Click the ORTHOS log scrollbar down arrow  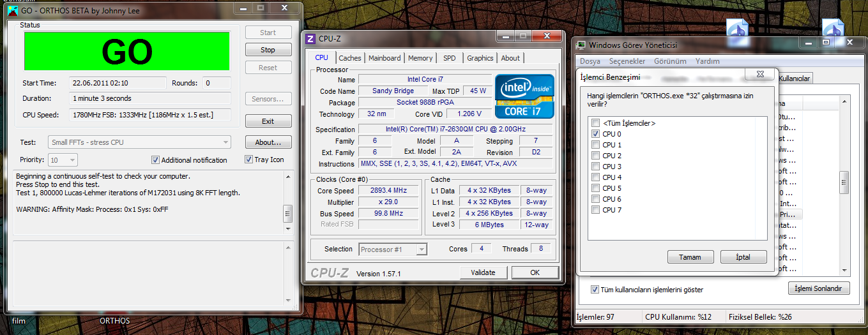point(288,228)
